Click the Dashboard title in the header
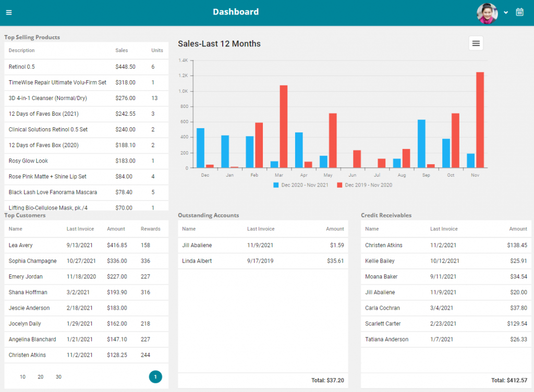The image size is (534, 392). 236,11
